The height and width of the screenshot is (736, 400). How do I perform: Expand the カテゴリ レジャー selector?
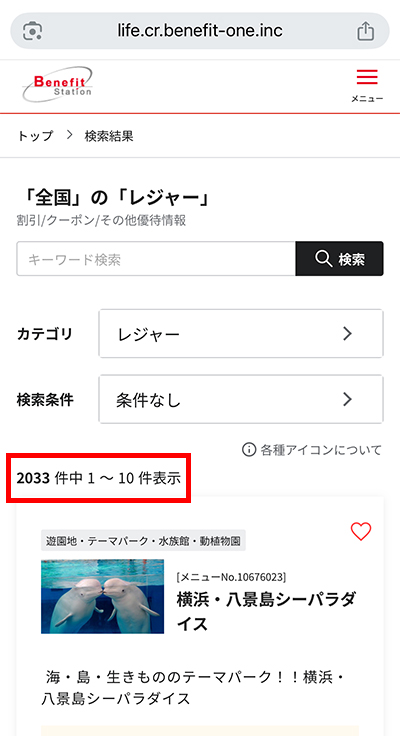pyautogui.click(x=241, y=334)
